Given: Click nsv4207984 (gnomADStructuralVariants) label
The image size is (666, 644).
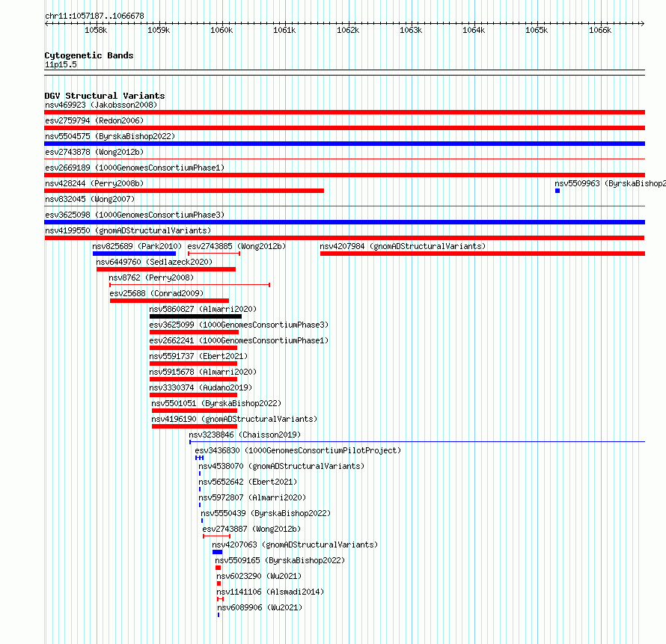Looking at the screenshot, I should [x=403, y=246].
